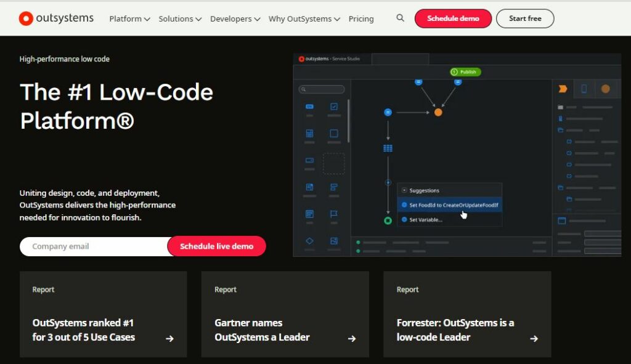This screenshot has width=631, height=364.
Task: Click the OutSystems logo
Action: coord(56,18)
